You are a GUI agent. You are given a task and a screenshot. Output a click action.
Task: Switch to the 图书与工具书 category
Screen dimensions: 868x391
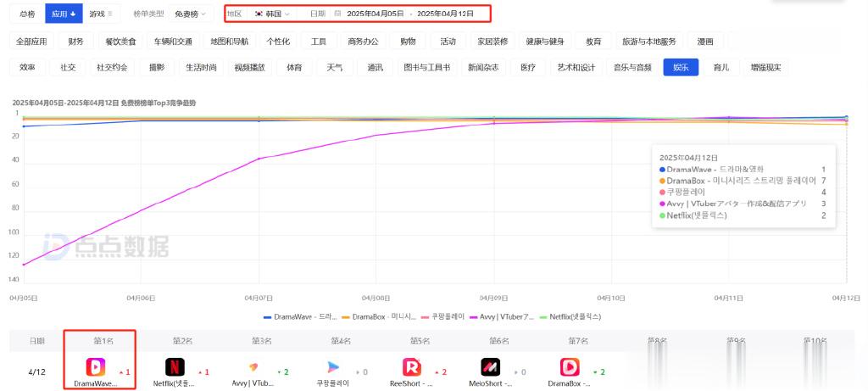[x=427, y=68]
